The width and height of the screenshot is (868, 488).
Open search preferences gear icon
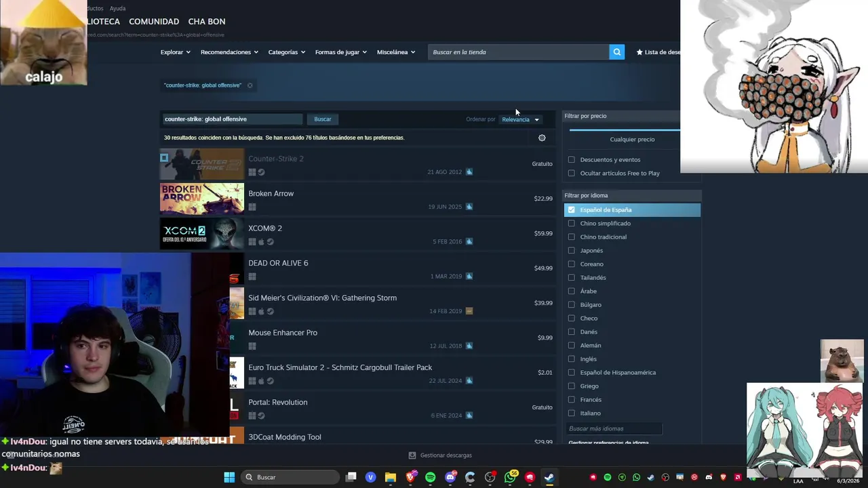pos(542,138)
